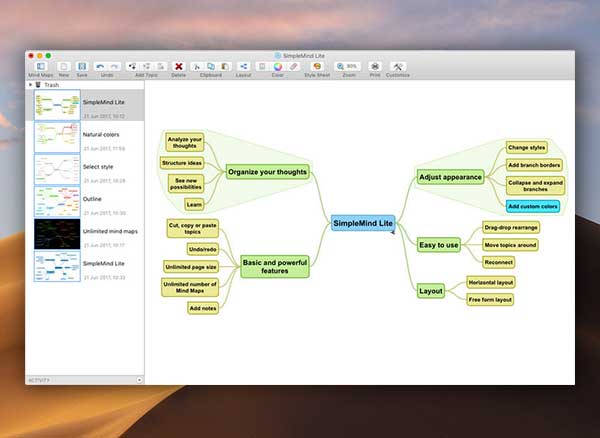Image resolution: width=600 pixels, height=438 pixels.
Task: Click the Paste clipboard icon
Action: click(x=225, y=67)
